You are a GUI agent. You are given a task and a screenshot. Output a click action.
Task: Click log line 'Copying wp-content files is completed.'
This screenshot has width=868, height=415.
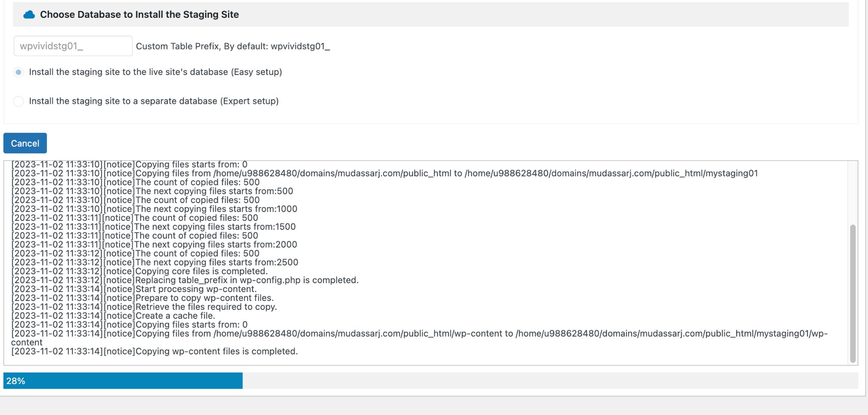[155, 351]
